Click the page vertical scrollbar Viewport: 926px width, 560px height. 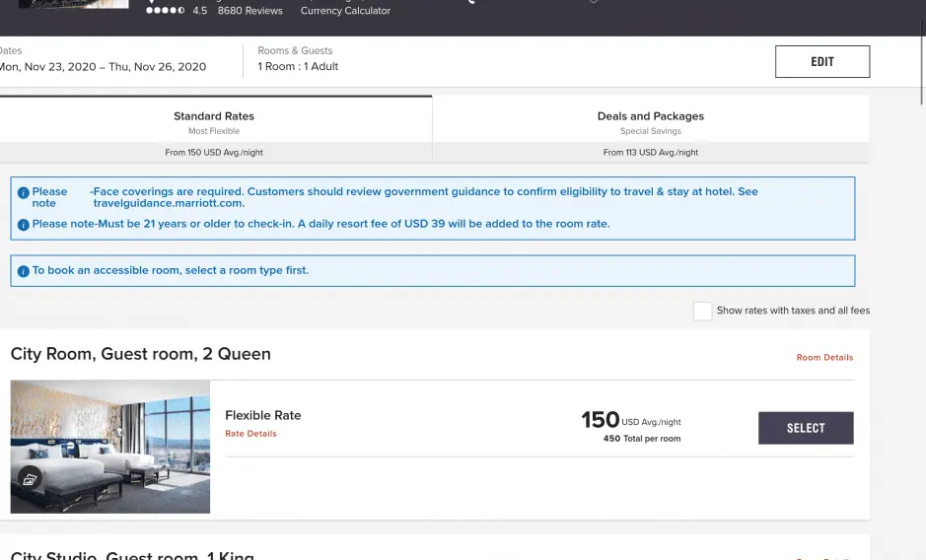(x=922, y=61)
